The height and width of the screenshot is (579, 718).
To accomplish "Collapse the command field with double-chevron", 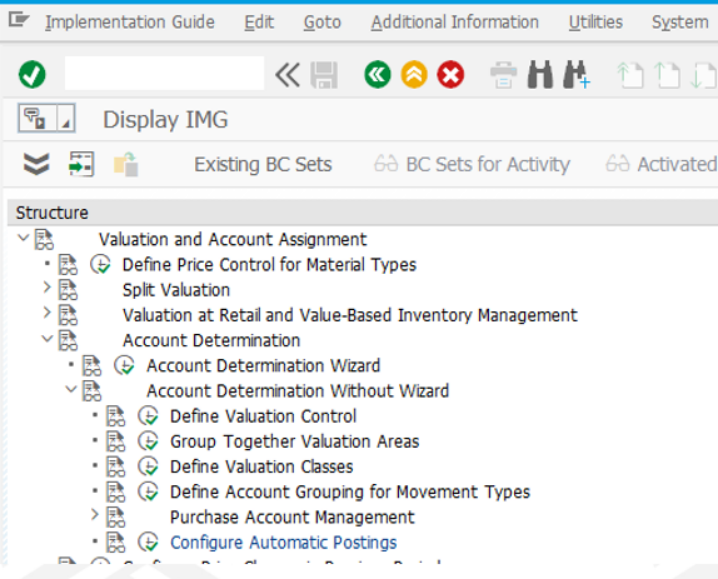I will 287,75.
